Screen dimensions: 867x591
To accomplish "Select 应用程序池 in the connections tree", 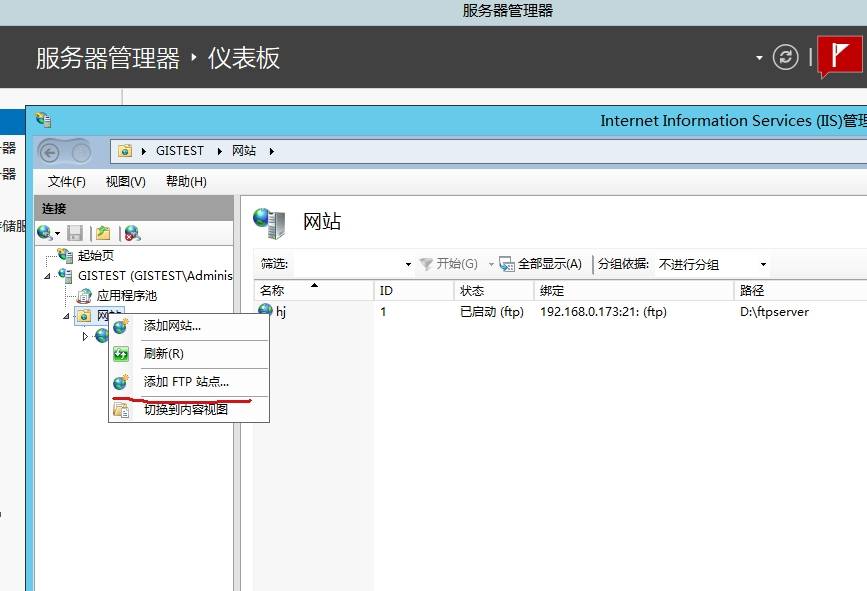I will (x=127, y=296).
